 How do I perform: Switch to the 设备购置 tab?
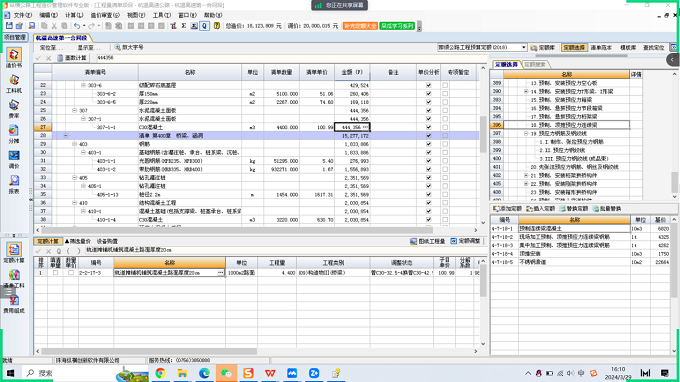pos(107,241)
